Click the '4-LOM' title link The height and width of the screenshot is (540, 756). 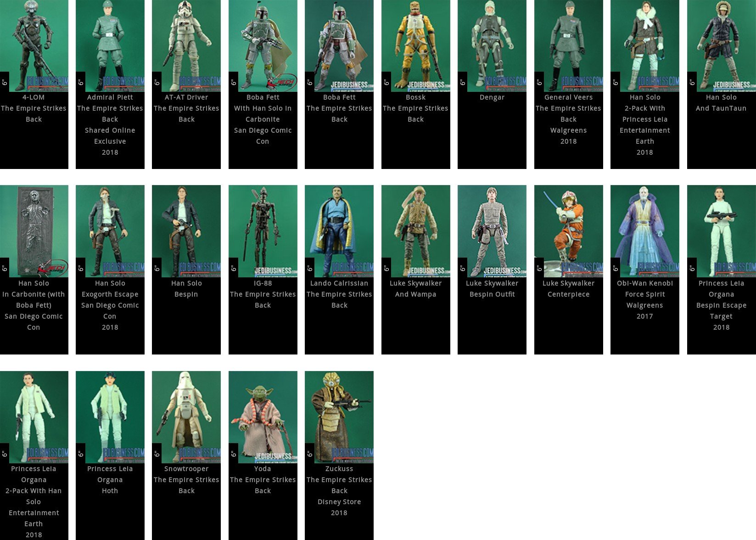click(34, 97)
